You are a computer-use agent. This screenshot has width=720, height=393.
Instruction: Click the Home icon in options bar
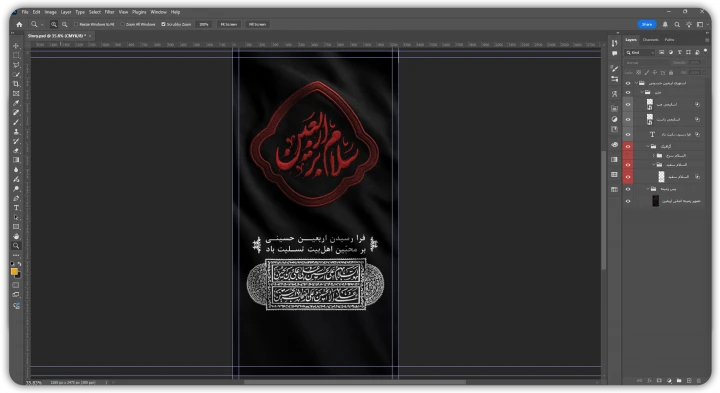point(19,24)
